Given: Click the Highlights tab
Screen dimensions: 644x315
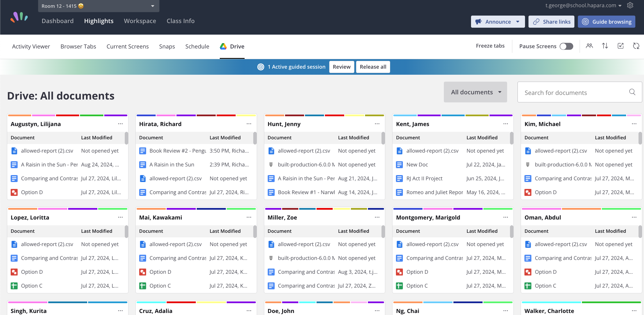Looking at the screenshot, I should (x=99, y=21).
